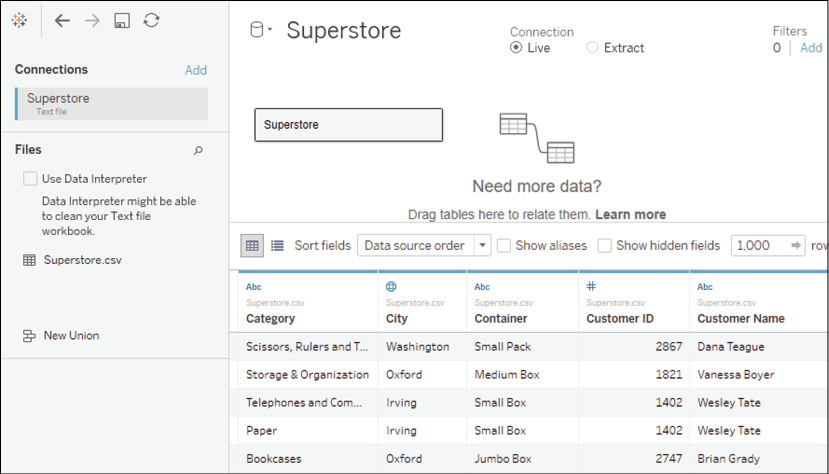
Task: Select the Superstore text file connection
Action: tap(112, 104)
